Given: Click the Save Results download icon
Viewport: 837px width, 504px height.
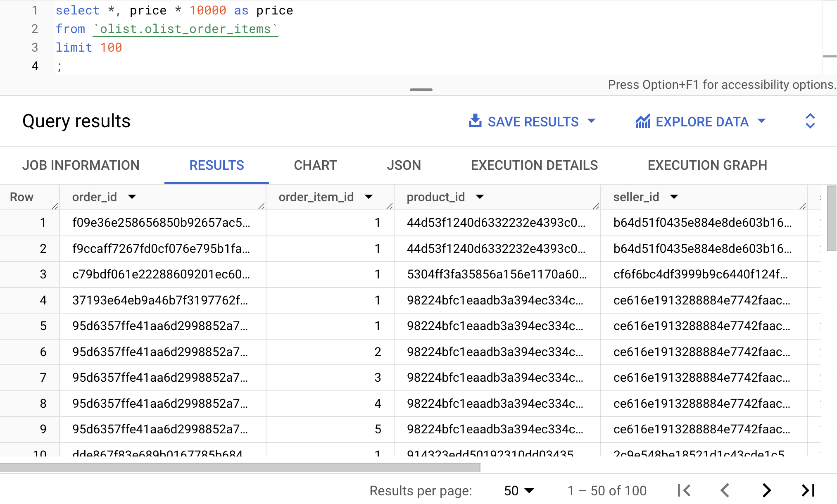Looking at the screenshot, I should 475,121.
